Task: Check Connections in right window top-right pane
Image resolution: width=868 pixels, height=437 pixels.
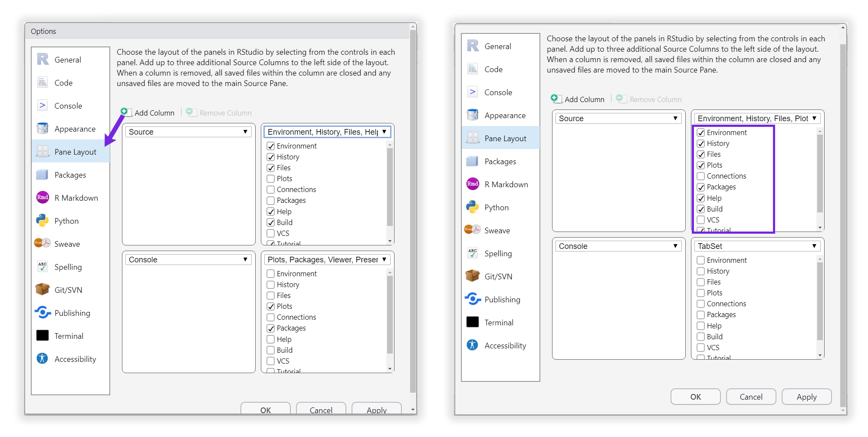Action: point(701,176)
